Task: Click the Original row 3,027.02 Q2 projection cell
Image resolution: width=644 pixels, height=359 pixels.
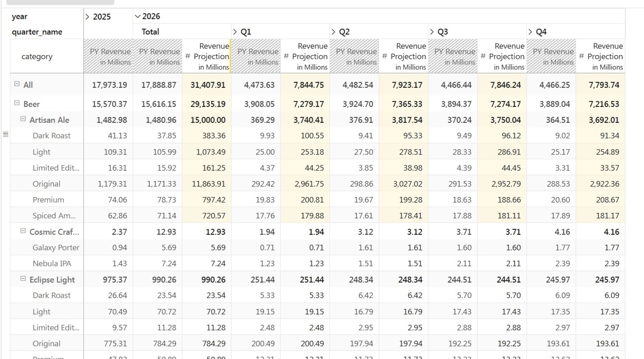Action: [x=404, y=184]
